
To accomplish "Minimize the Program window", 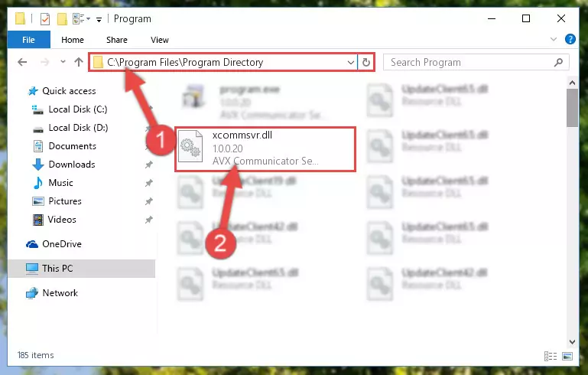I will (x=491, y=18).
